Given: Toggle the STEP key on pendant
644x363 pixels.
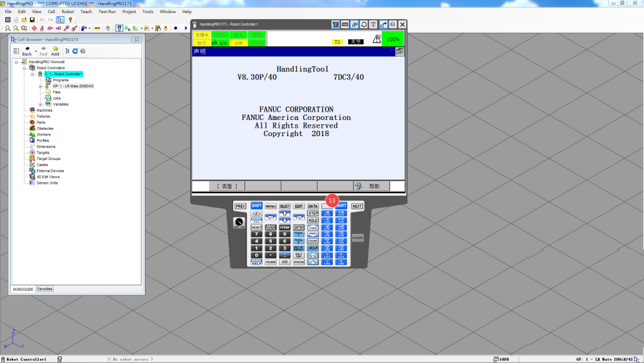Looking at the screenshot, I should pos(313,213).
